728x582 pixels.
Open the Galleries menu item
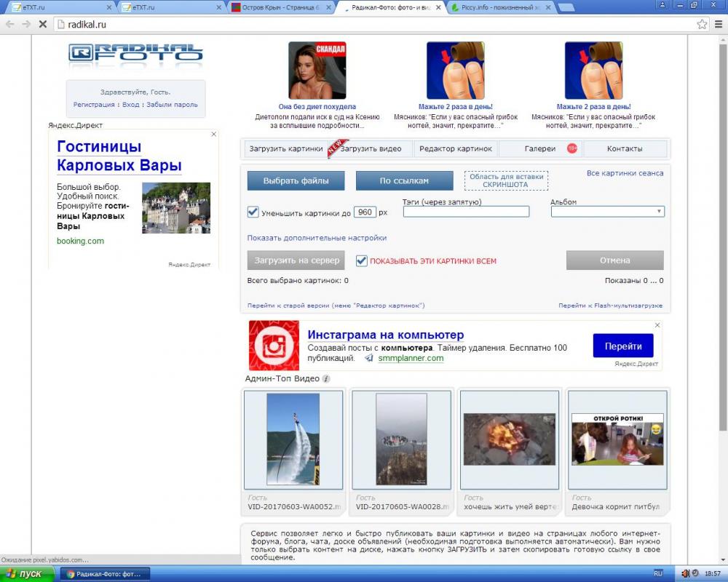540,149
